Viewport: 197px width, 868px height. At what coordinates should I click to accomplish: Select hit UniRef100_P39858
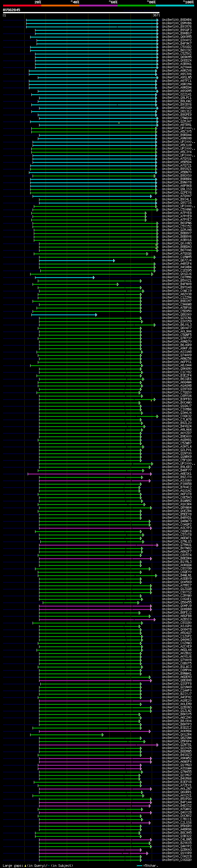coord(176,484)
